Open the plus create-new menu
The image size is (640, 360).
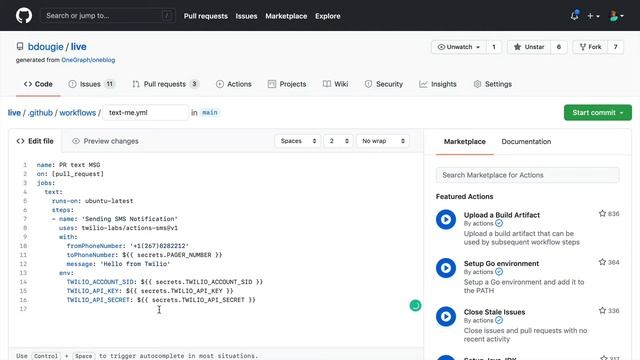pyautogui.click(x=593, y=16)
